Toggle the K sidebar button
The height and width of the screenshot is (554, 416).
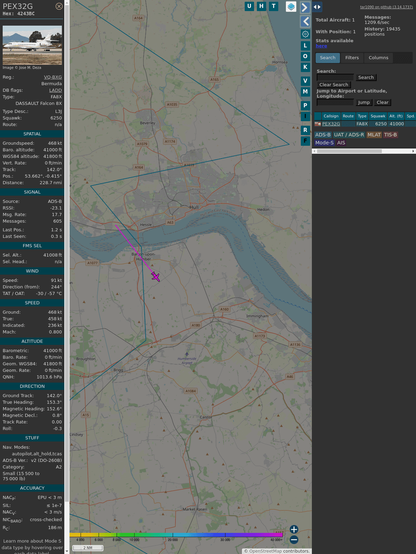pyautogui.click(x=305, y=67)
